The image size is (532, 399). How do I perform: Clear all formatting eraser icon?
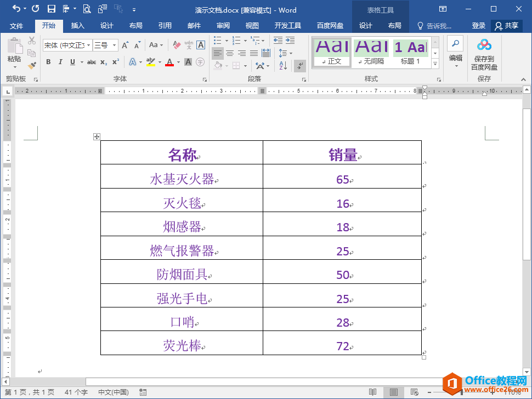[177, 45]
